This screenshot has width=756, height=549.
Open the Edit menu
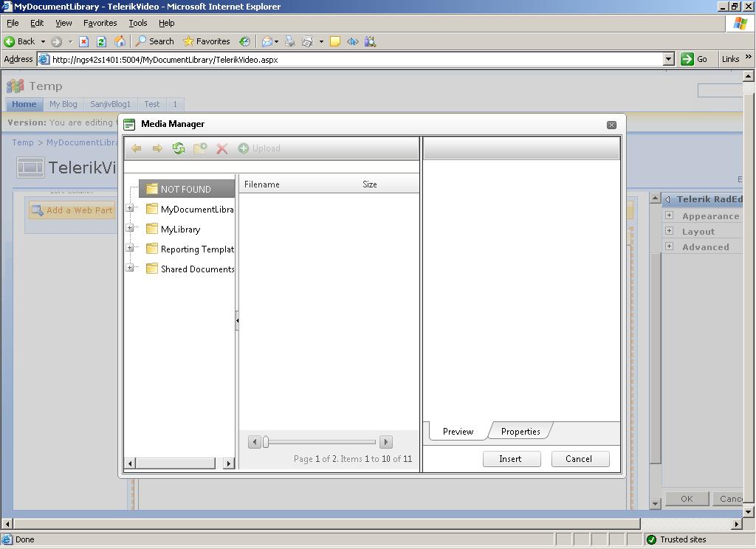pos(37,23)
